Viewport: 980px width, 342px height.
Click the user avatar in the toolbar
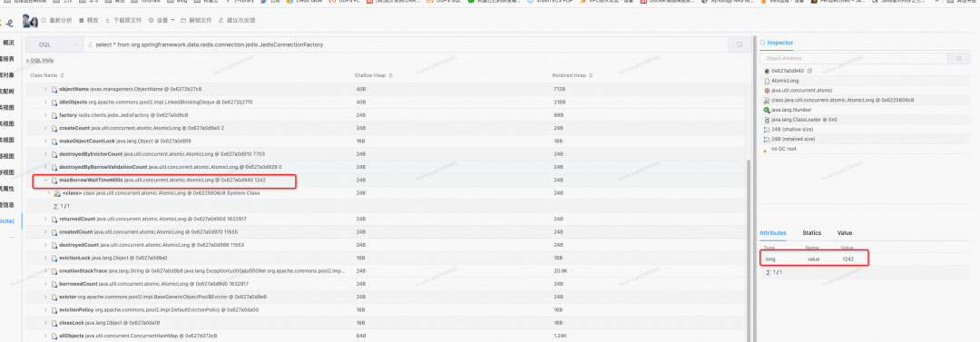pos(30,21)
